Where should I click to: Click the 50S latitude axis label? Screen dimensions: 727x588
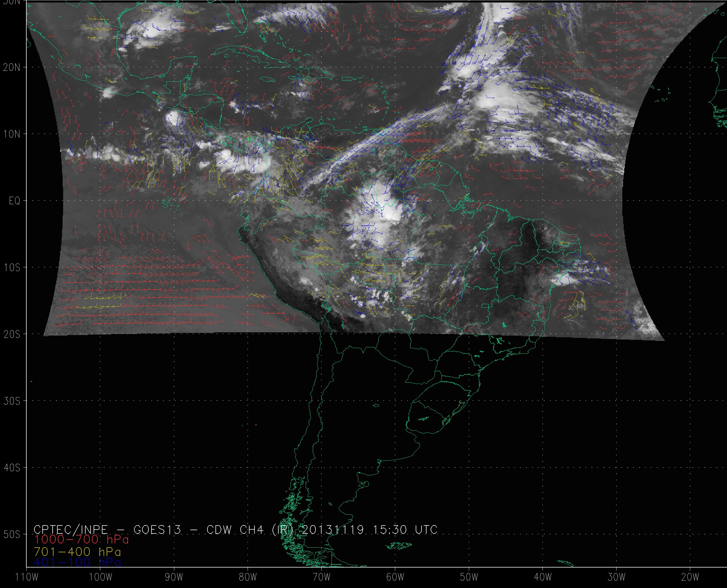tap(12, 535)
